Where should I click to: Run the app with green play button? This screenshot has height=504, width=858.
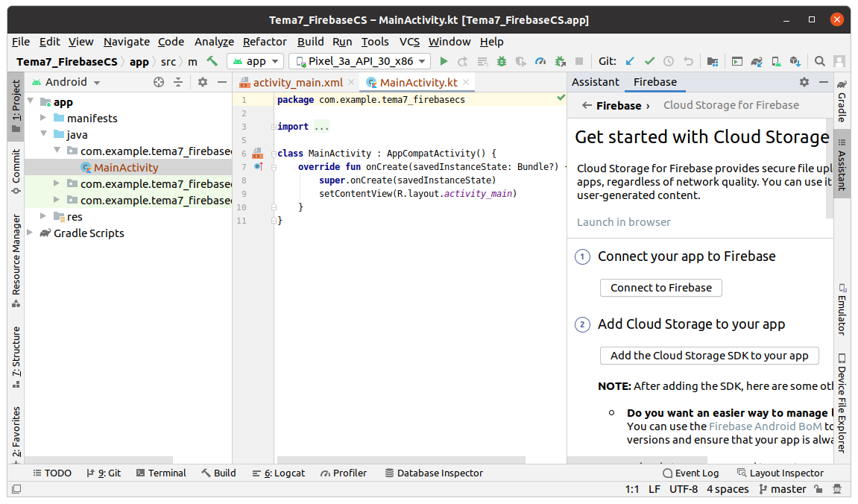pyautogui.click(x=444, y=62)
